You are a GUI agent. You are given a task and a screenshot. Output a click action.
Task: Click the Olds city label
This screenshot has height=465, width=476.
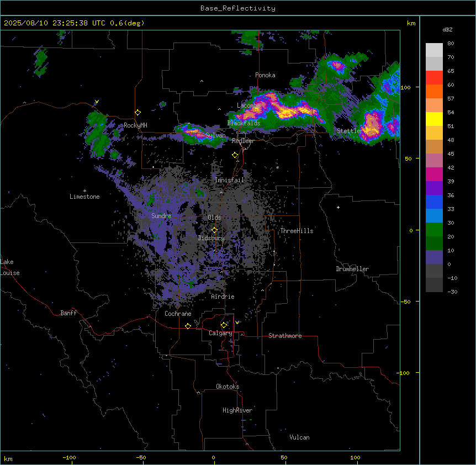pyautogui.click(x=214, y=218)
